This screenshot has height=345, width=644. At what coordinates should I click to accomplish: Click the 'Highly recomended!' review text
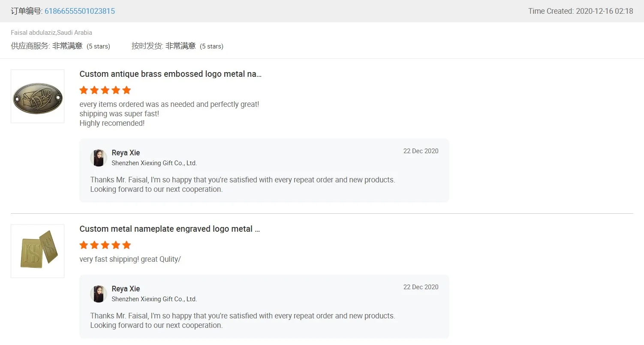112,123
